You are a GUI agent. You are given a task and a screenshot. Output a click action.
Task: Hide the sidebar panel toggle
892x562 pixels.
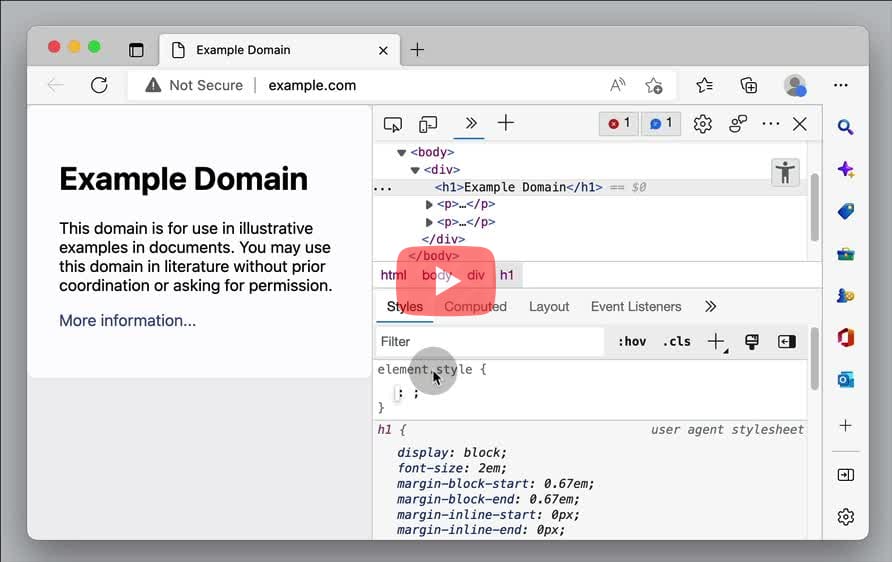pos(845,475)
